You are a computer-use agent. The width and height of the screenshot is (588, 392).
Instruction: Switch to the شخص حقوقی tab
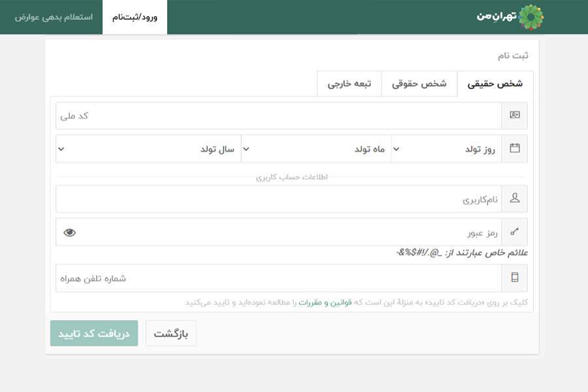[419, 84]
